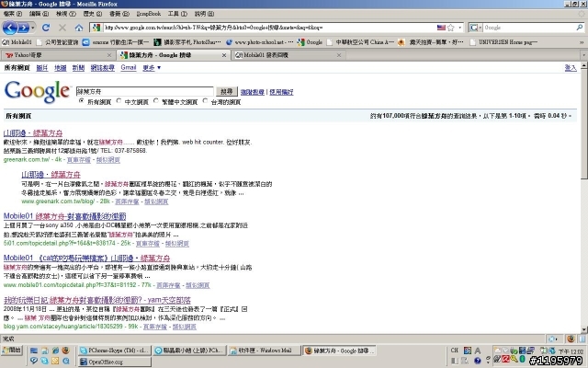Switch to the Mobile01 發表回應 tab

pyautogui.click(x=288, y=55)
